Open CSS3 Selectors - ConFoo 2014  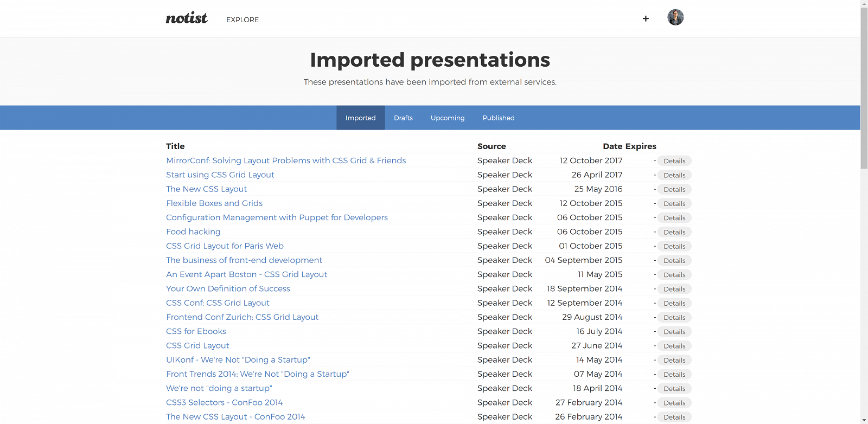pos(224,402)
